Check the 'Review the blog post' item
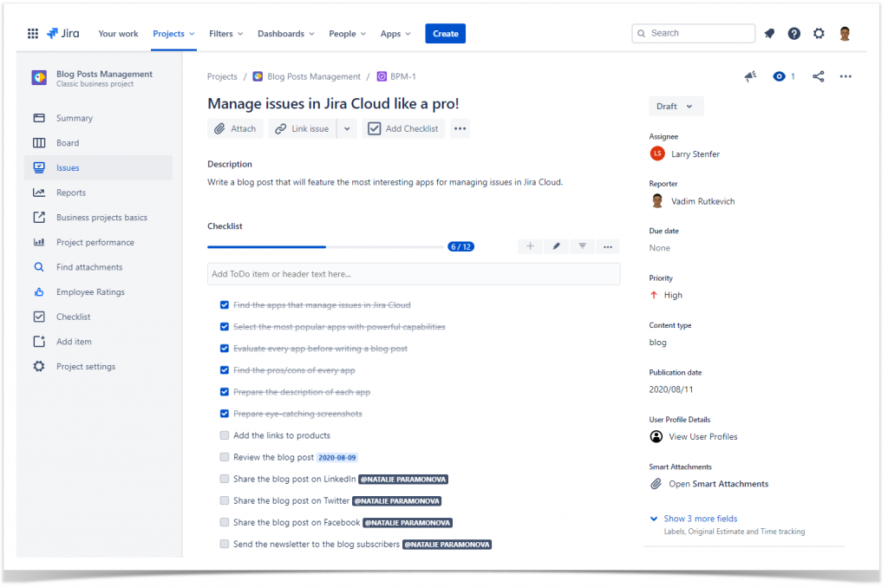Image resolution: width=888 pixels, height=588 pixels. [x=224, y=457]
